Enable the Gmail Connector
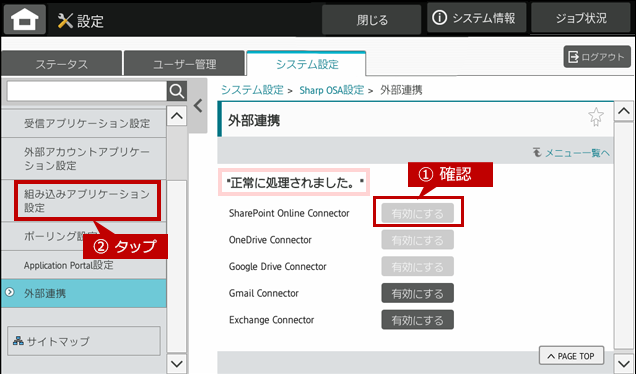Viewport: 636px width, 374px height. click(x=417, y=293)
